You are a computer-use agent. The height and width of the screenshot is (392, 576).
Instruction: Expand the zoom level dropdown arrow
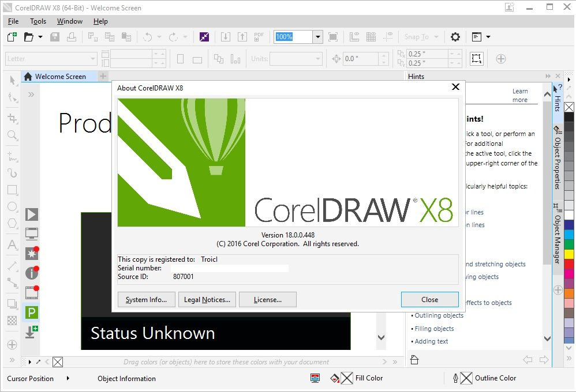[x=318, y=37]
